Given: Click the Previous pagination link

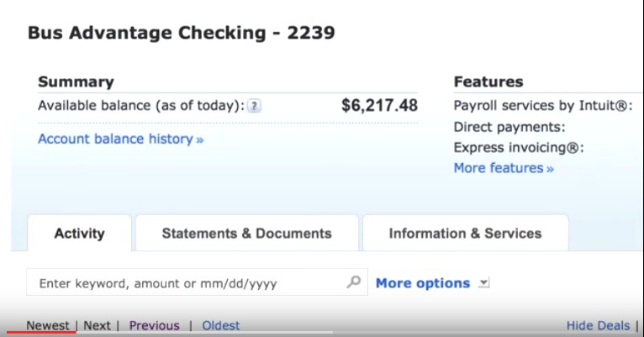Looking at the screenshot, I should (155, 325).
